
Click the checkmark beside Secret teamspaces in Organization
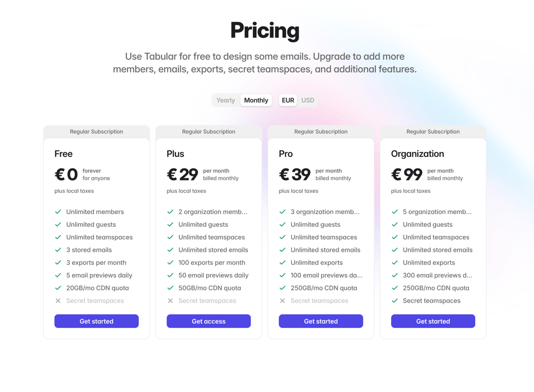click(x=394, y=301)
